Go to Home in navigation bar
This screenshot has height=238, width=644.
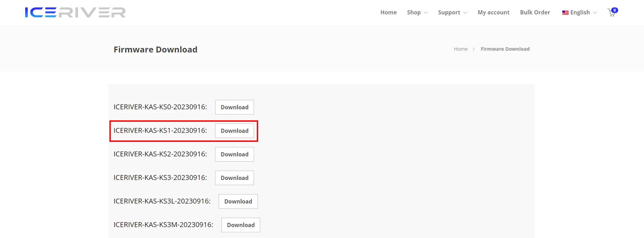coord(388,13)
